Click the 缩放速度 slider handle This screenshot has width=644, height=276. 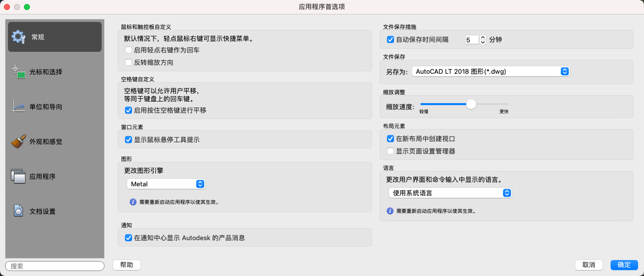pyautogui.click(x=471, y=104)
